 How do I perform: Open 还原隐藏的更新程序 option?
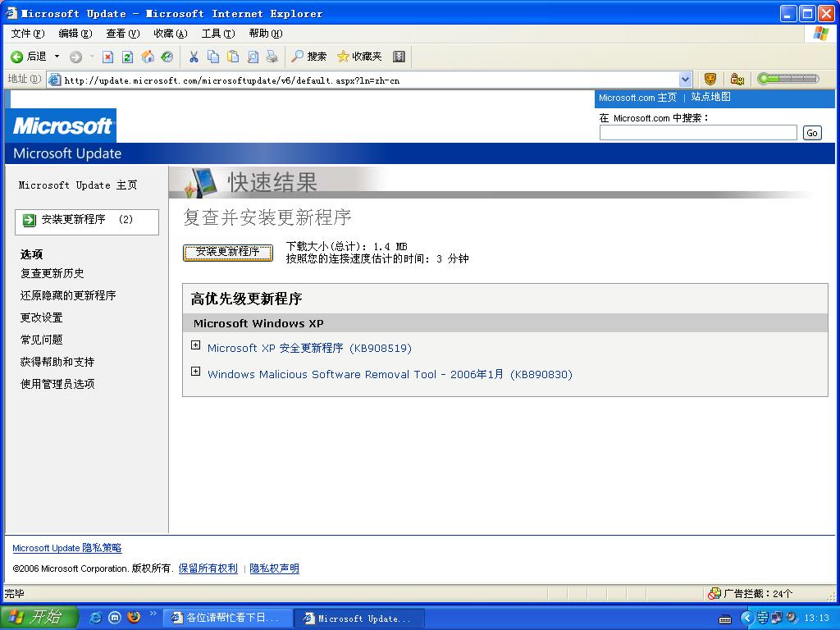tap(68, 295)
